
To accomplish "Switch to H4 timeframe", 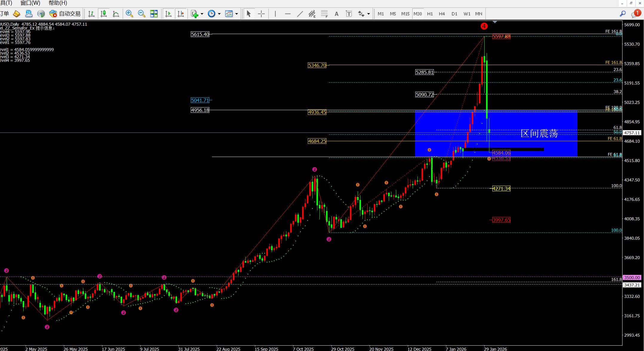I will click(442, 14).
